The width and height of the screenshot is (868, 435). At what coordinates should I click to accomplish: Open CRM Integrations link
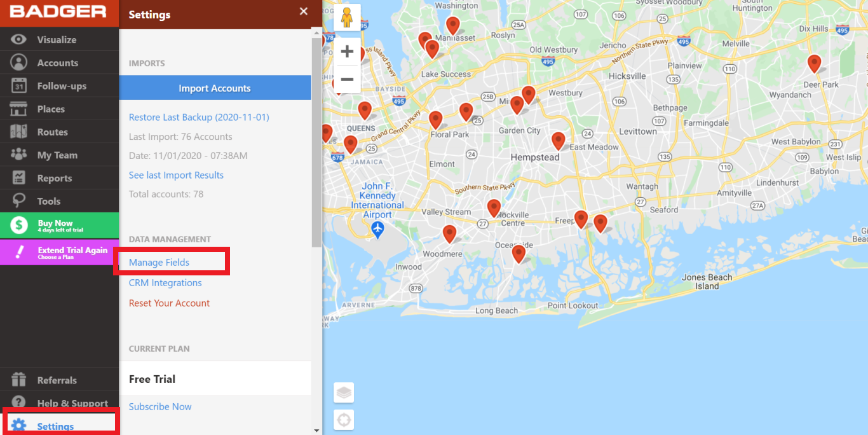tap(165, 282)
